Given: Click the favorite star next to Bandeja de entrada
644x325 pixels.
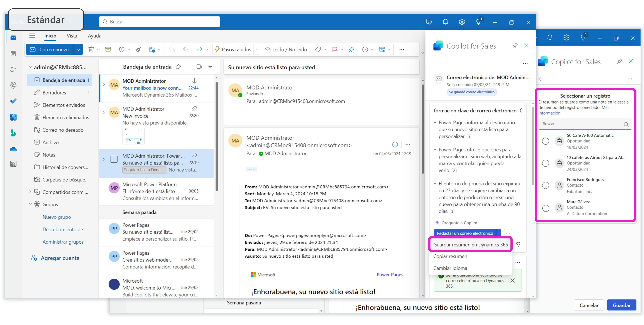Looking at the screenshot, I should [x=178, y=67].
